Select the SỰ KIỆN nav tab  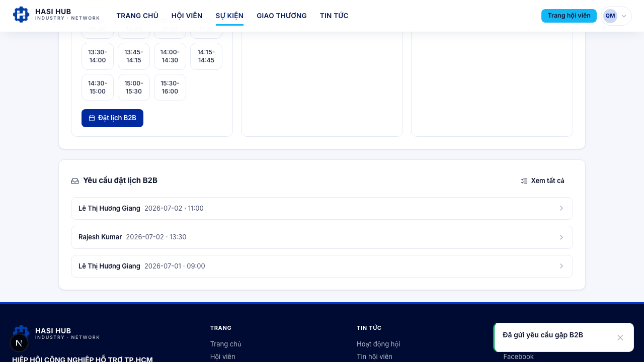click(x=229, y=16)
